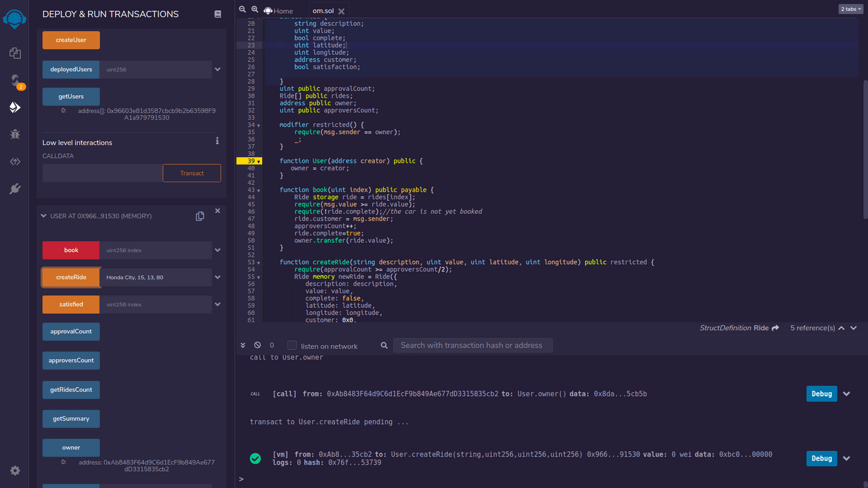
Task: Clear the terminal console
Action: 257,345
